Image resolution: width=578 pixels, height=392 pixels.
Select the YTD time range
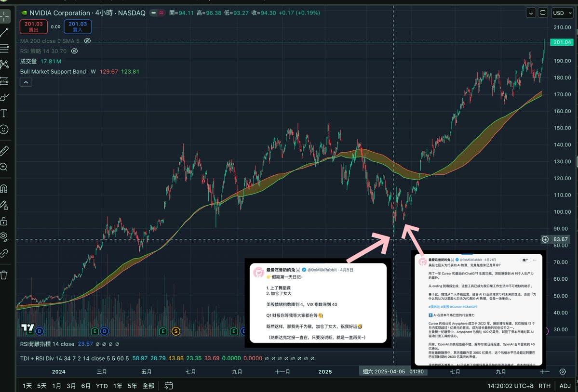[102, 386]
